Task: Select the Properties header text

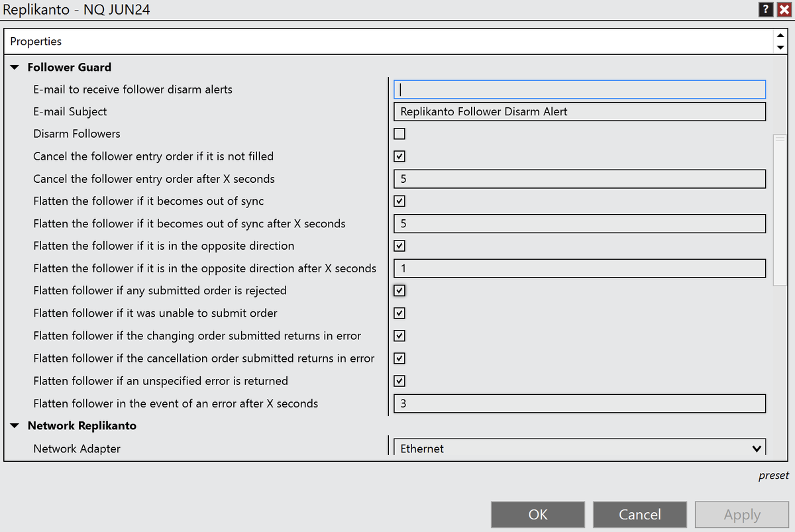Action: coord(36,41)
